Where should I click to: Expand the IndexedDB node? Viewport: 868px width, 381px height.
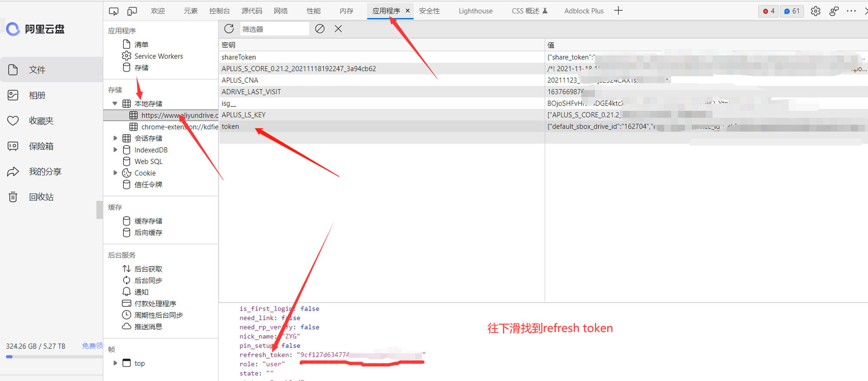(x=115, y=150)
